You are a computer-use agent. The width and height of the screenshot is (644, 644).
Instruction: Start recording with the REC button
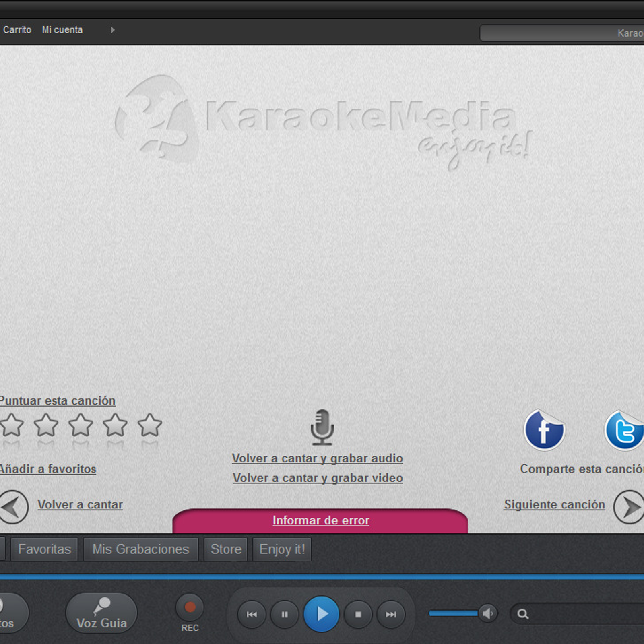190,607
